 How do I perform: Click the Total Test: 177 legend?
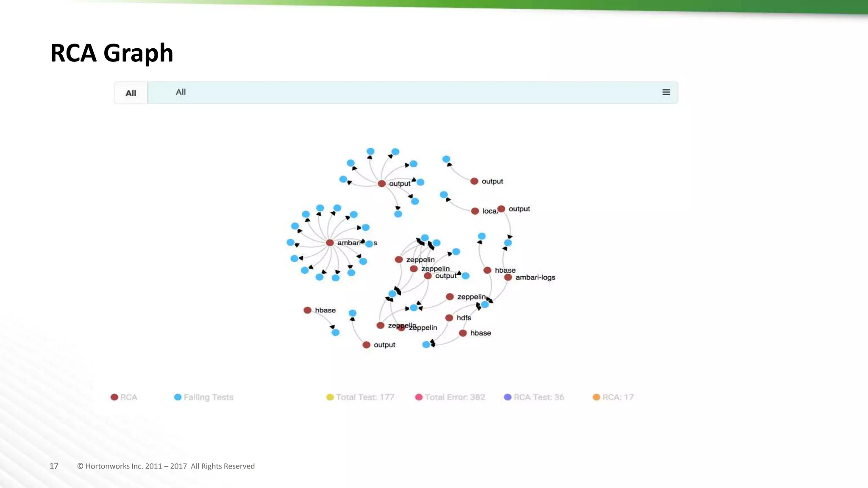click(360, 397)
